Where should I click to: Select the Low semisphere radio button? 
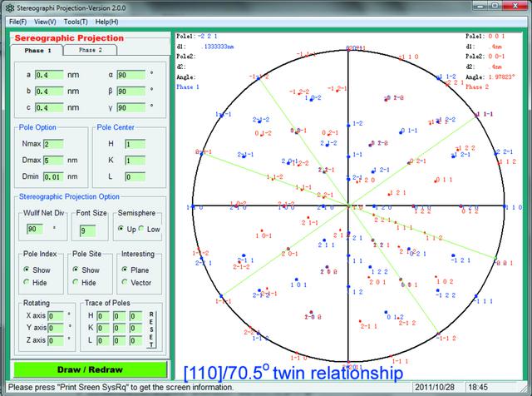coord(141,229)
